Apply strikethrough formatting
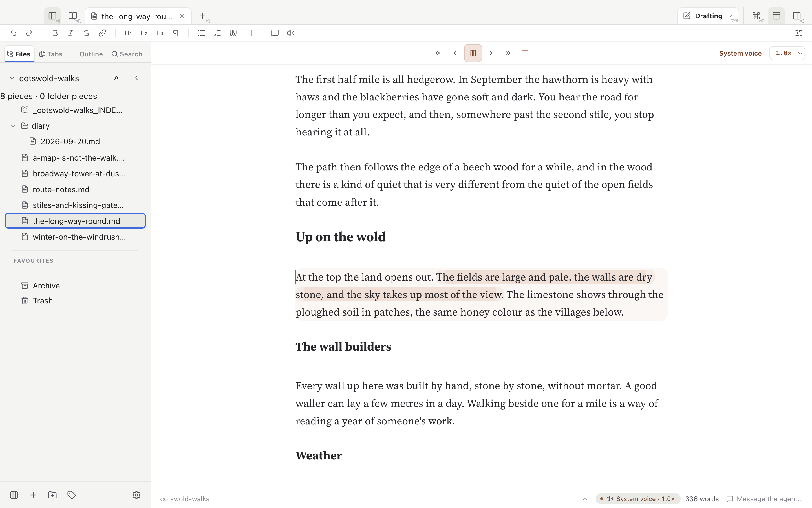The width and height of the screenshot is (812, 508). (87, 33)
